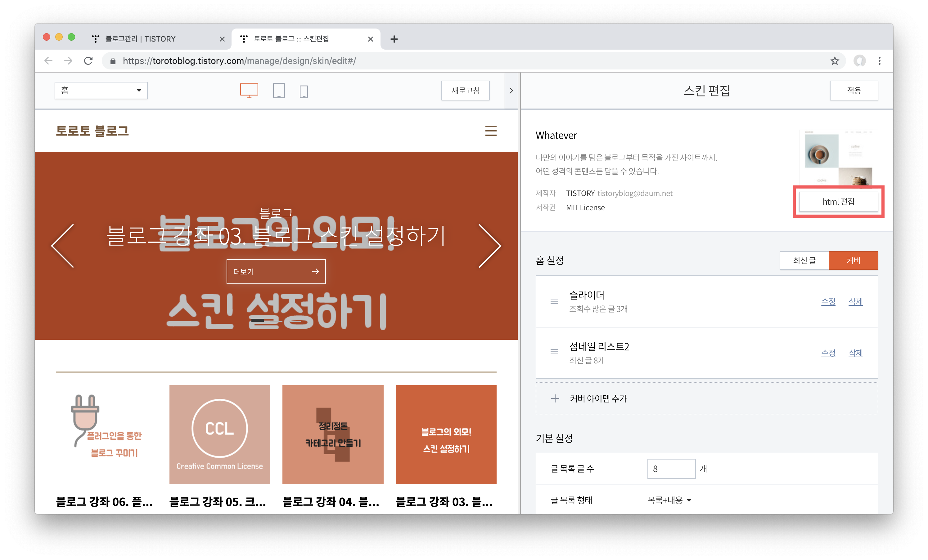Switch to tablet preview icon
Image resolution: width=928 pixels, height=560 pixels.
click(x=279, y=91)
